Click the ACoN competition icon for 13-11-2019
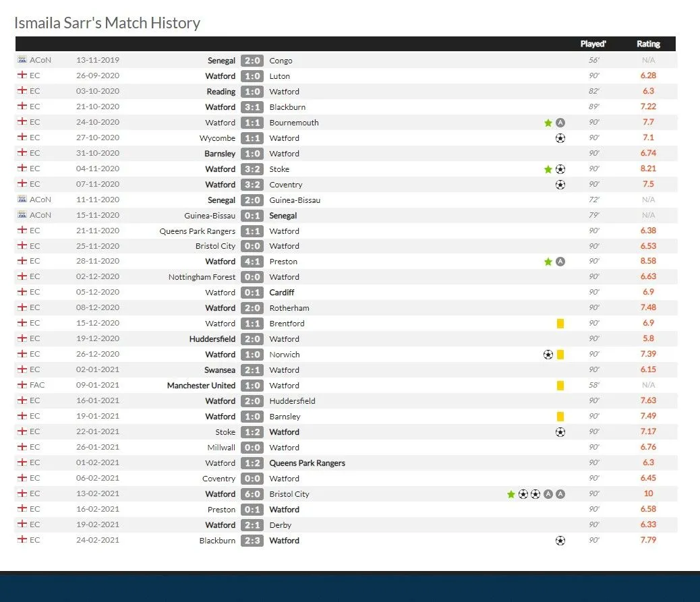The width and height of the screenshot is (700, 602). click(22, 60)
